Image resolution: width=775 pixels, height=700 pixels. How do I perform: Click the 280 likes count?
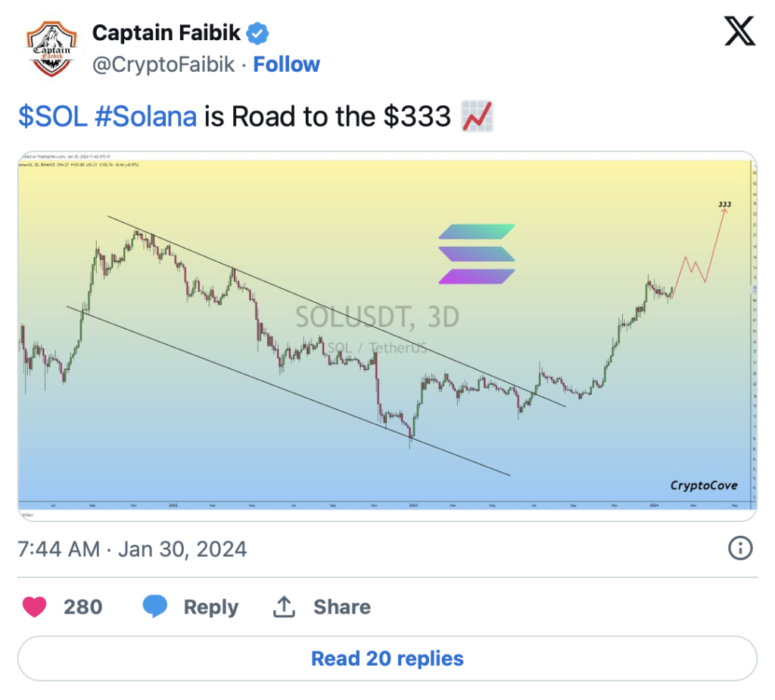[83, 607]
